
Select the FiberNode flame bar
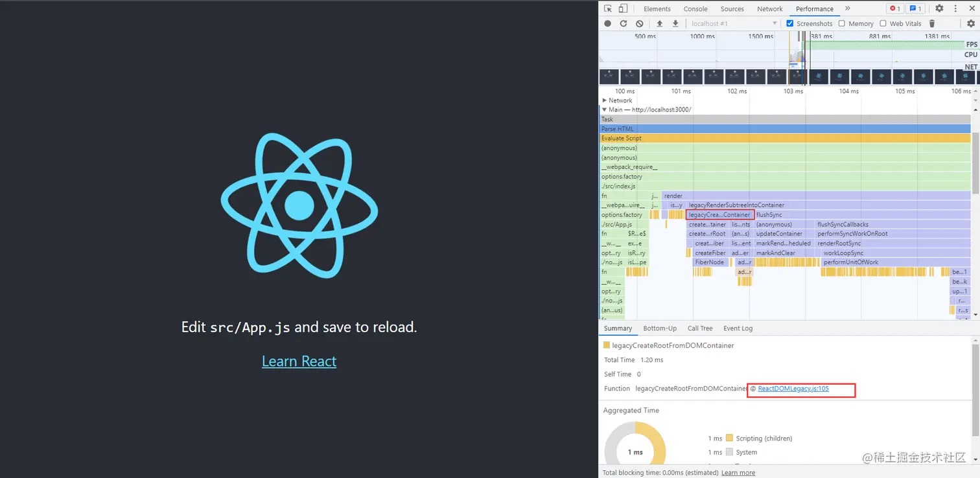click(x=710, y=262)
